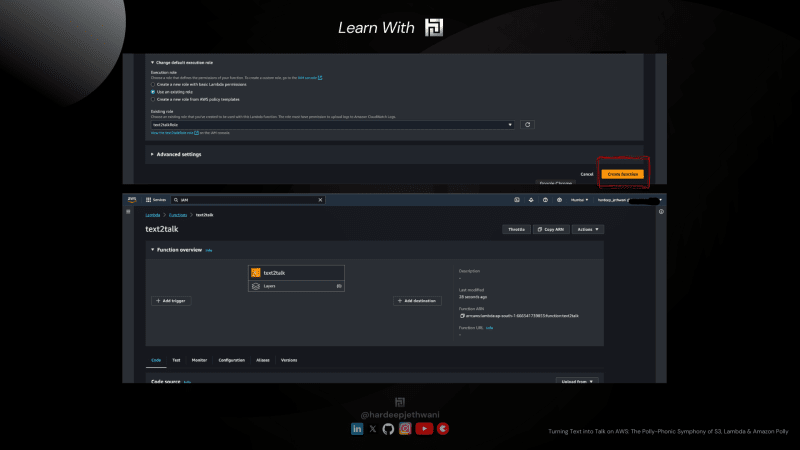Click the Cancel button
800x450 pixels.
coord(587,174)
